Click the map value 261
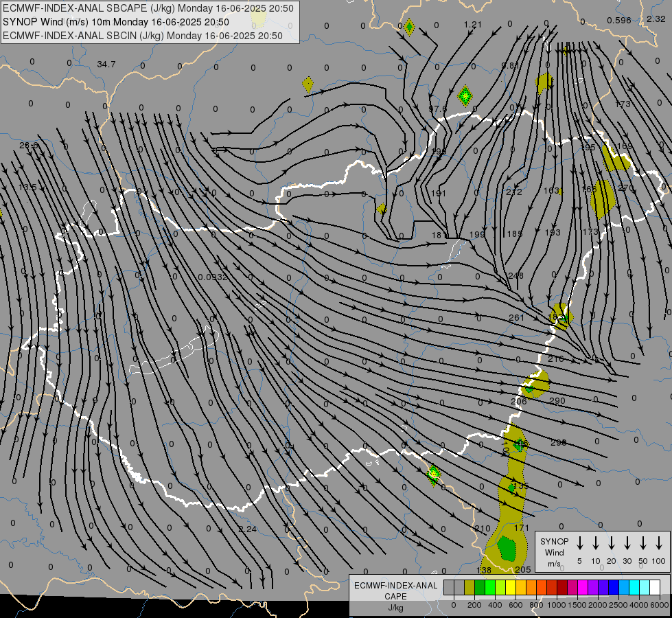This screenshot has height=618, width=672. pos(516,317)
